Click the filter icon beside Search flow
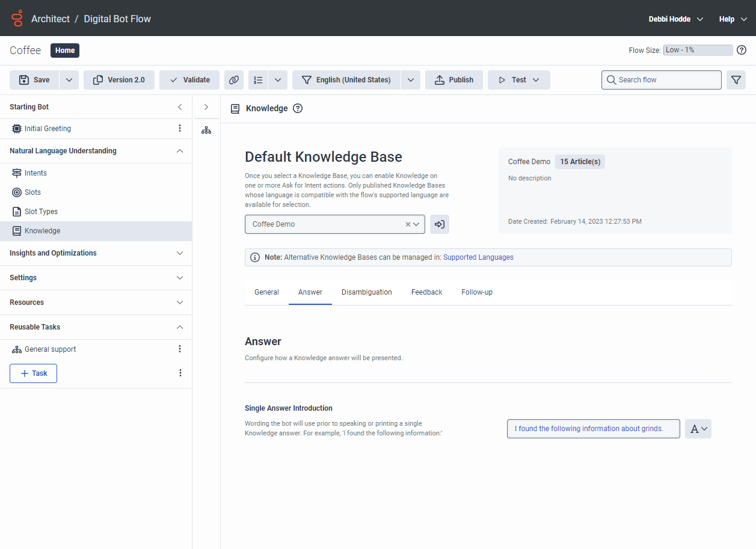756x549 pixels. 736,80
